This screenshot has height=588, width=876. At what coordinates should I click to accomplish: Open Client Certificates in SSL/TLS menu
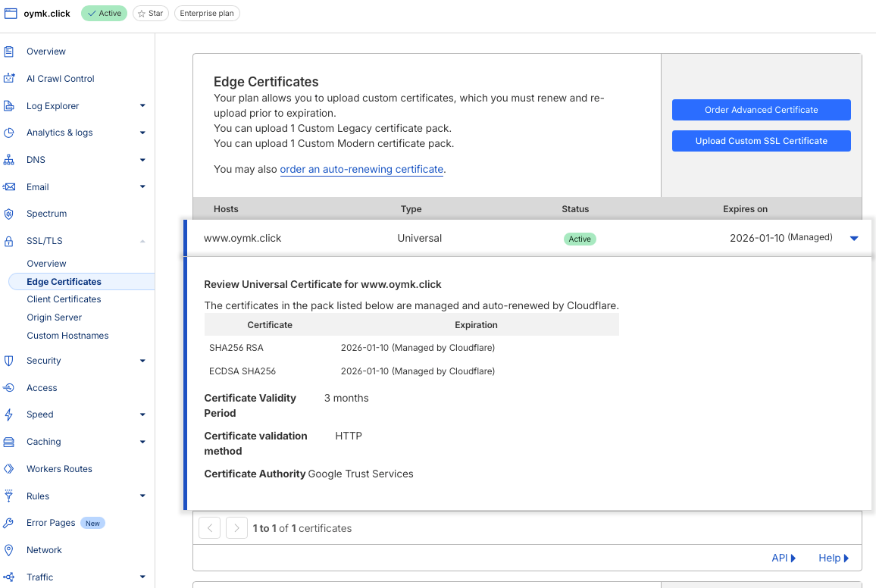click(64, 299)
